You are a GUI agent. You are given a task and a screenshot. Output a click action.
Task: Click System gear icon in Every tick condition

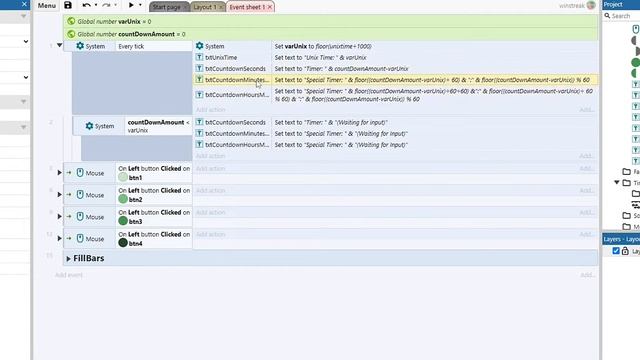click(80, 46)
